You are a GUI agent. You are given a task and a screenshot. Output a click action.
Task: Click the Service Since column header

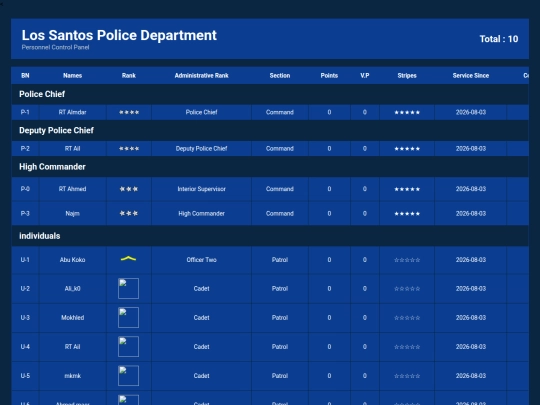point(471,75)
